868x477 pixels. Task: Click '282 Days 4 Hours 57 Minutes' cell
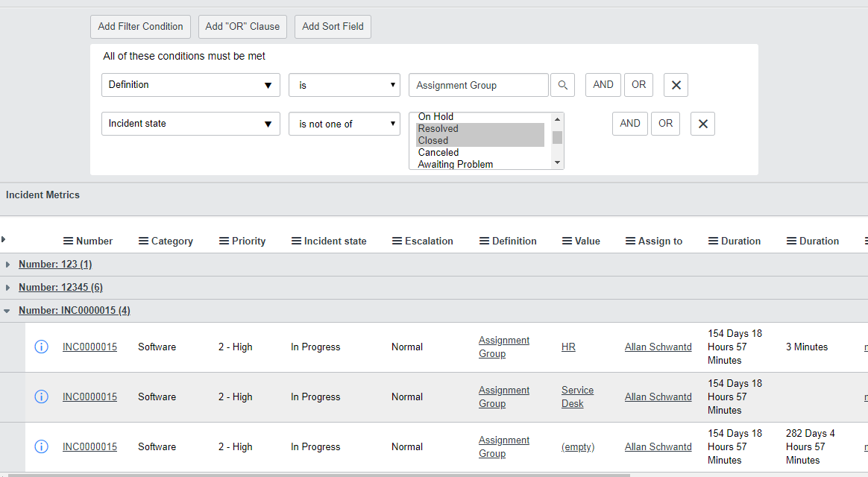pos(811,446)
